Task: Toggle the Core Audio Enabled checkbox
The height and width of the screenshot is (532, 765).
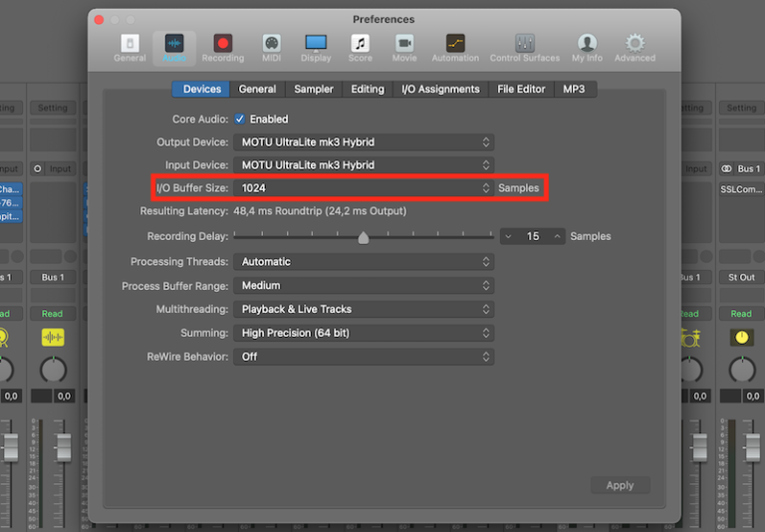Action: [239, 119]
